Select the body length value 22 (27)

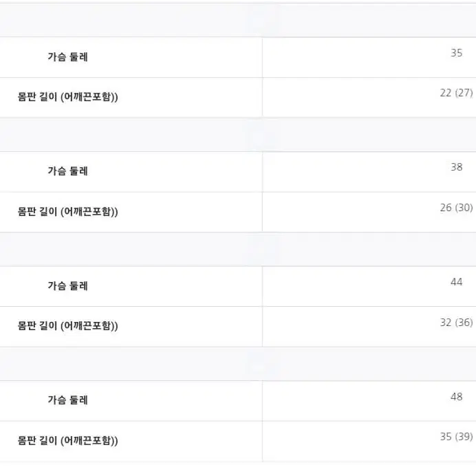click(x=456, y=93)
